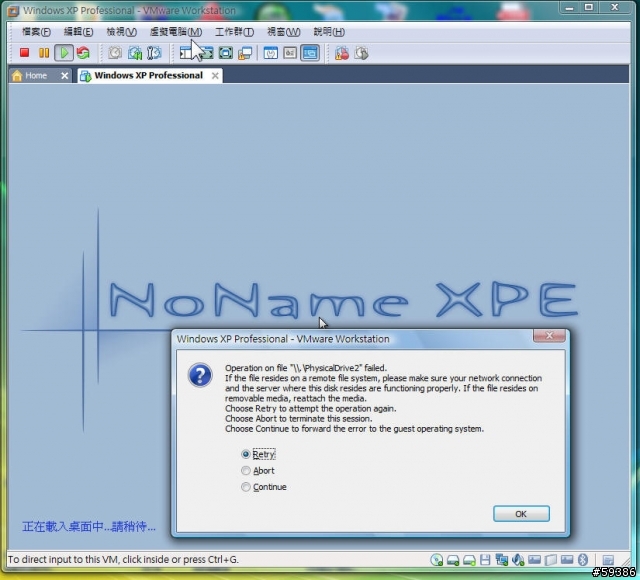This screenshot has width=640, height=580.
Task: Click the Quick Switch mode icon
Action: [x=207, y=53]
